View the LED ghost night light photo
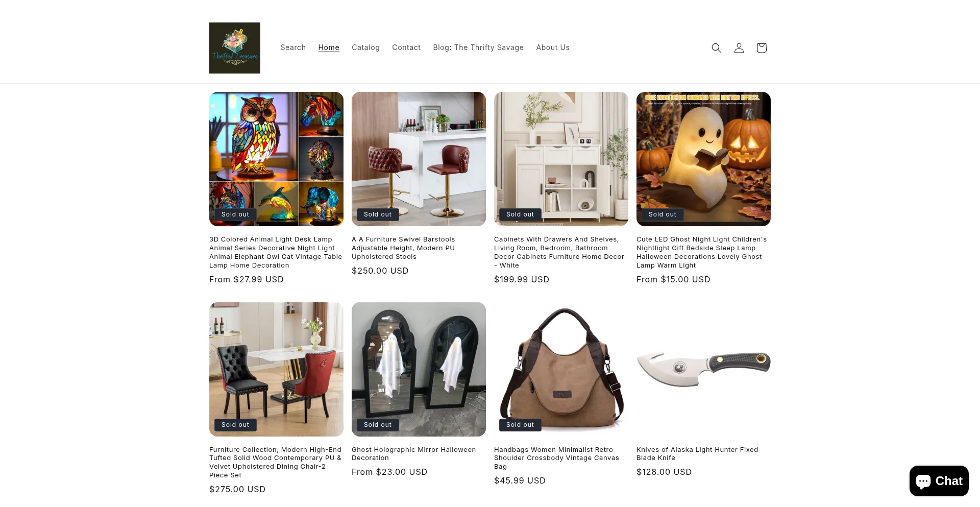The width and height of the screenshot is (980, 507). (x=703, y=159)
